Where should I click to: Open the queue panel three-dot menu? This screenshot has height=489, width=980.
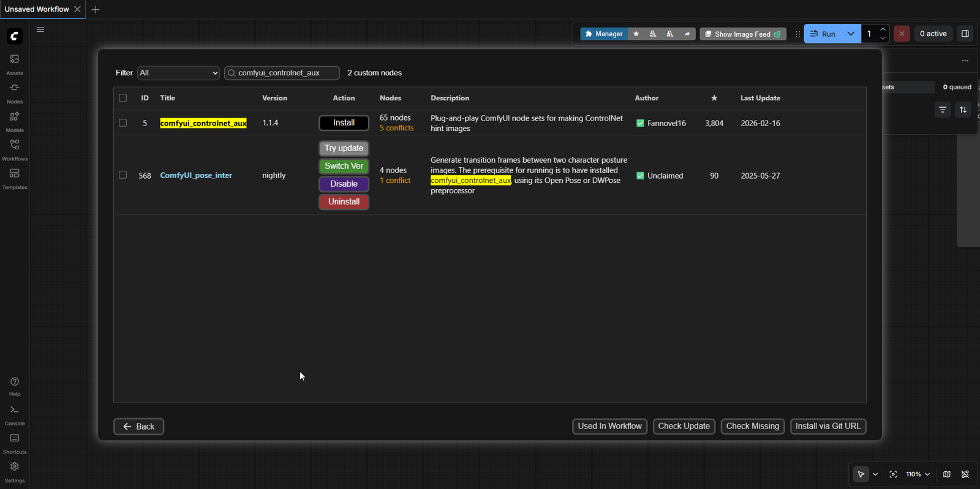pyautogui.click(x=965, y=61)
